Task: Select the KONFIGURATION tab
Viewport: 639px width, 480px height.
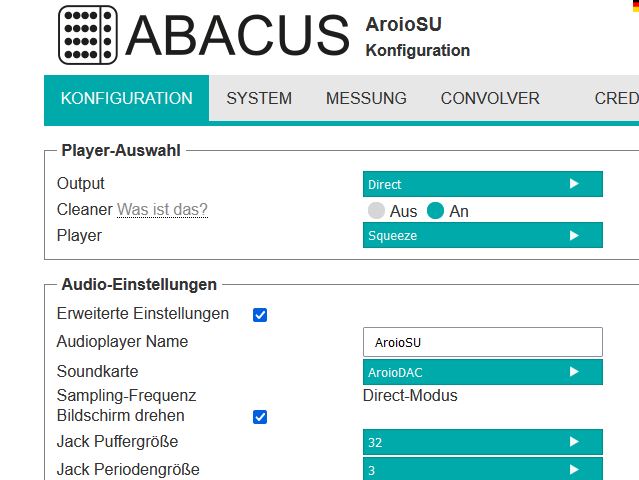Action: (127, 98)
